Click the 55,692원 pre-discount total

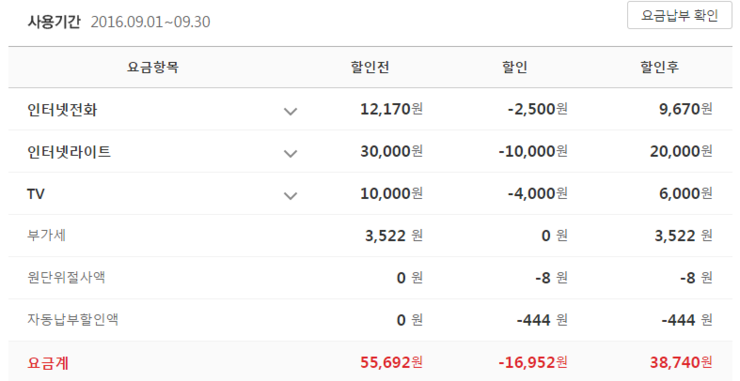click(391, 363)
